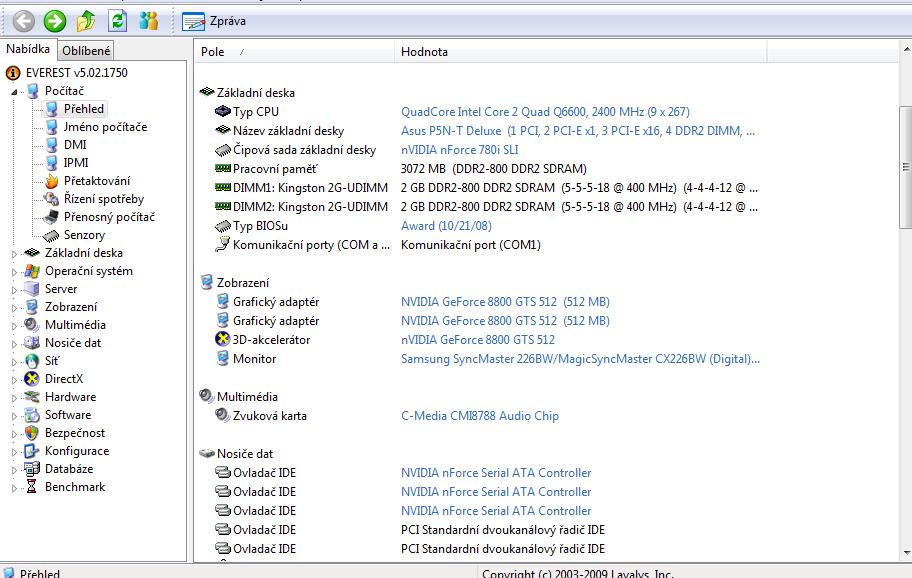The image size is (912, 578).
Task: Expand the Základní deska tree node
Action: click(x=15, y=253)
